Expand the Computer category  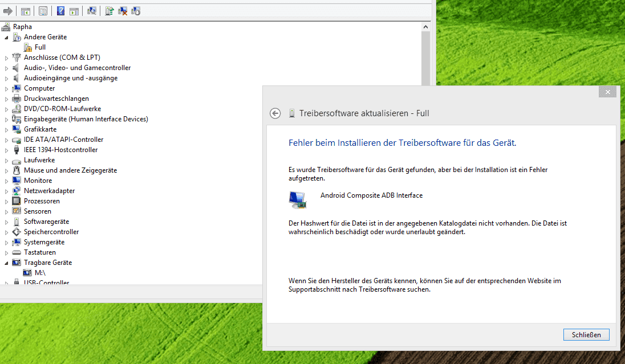point(6,89)
